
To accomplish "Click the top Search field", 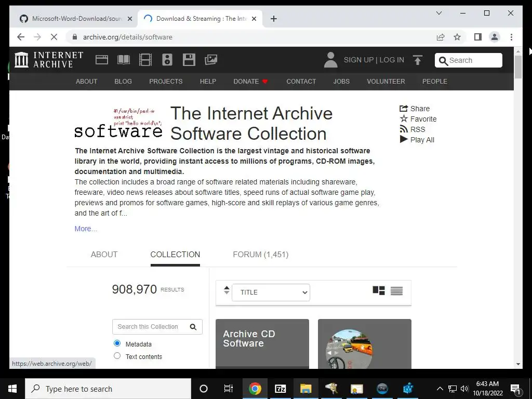I will click(x=469, y=60).
